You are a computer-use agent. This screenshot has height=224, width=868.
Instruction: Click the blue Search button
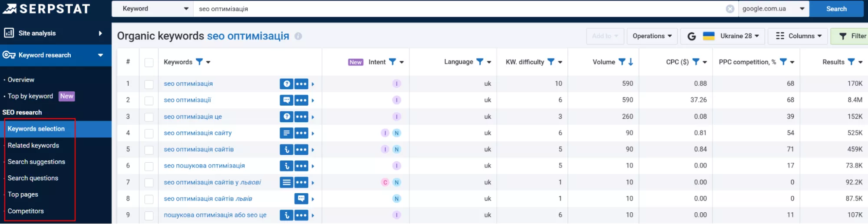[836, 9]
